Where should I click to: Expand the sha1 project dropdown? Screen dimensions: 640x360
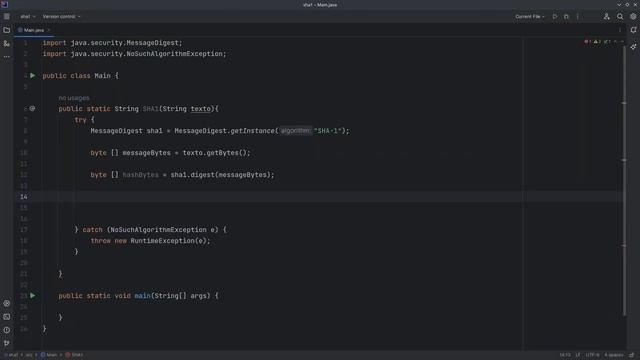click(28, 17)
